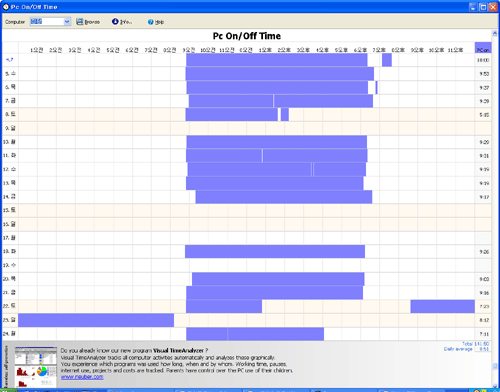
Task: Select the 9:53 total in PC on column
Action: coord(484,74)
